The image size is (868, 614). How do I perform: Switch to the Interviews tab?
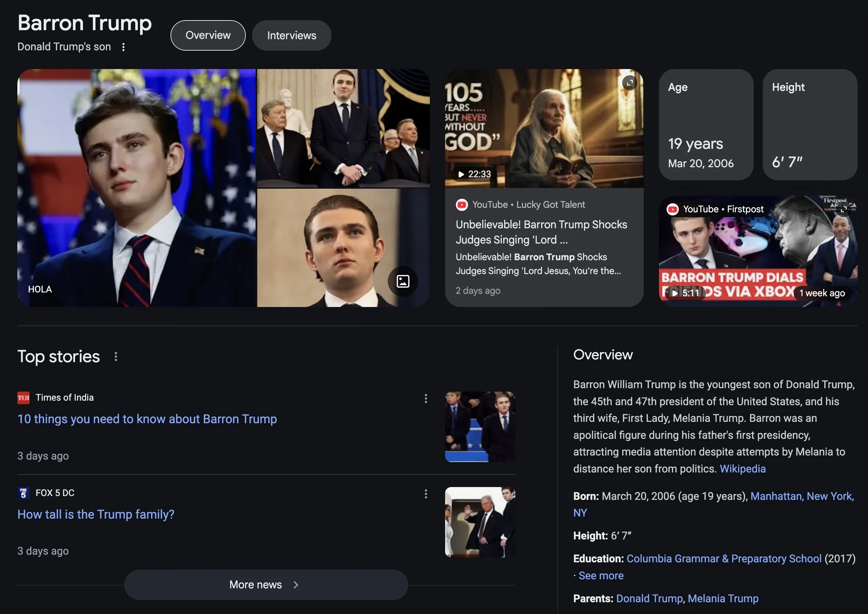[x=291, y=35]
